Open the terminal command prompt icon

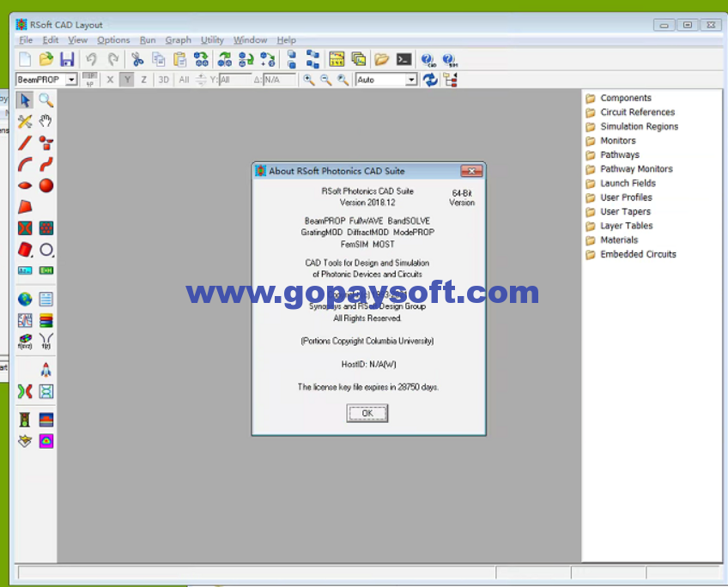pos(404,59)
